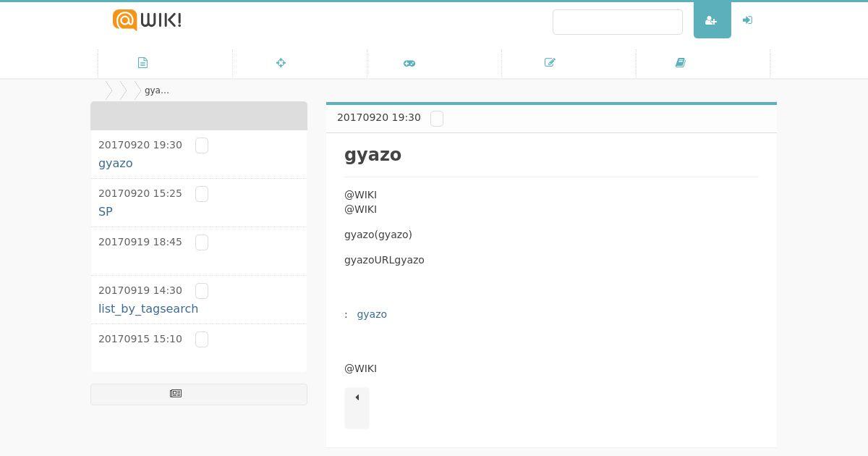Click the left-arrow share expander button
The image size is (868, 456).
(357, 408)
